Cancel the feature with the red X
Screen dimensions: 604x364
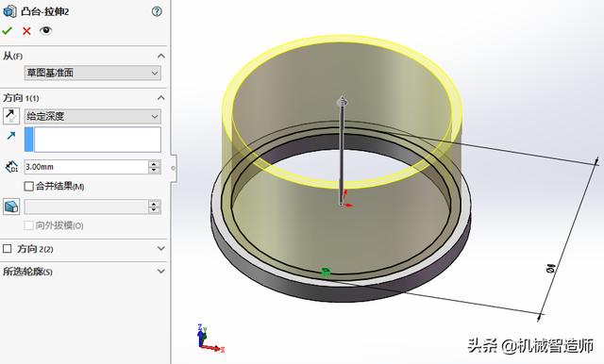click(x=26, y=31)
